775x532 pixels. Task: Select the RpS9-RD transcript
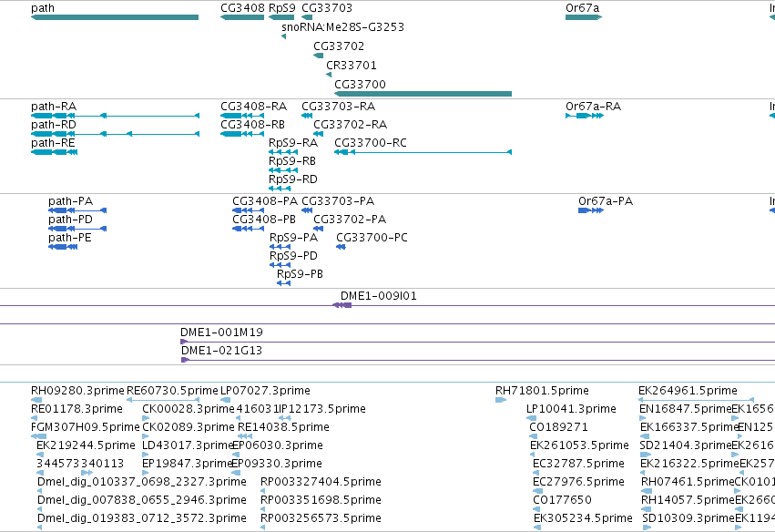280,189
